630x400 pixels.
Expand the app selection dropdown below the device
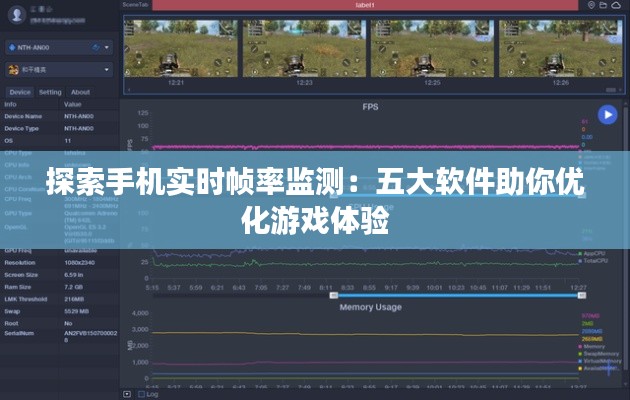(x=107, y=70)
